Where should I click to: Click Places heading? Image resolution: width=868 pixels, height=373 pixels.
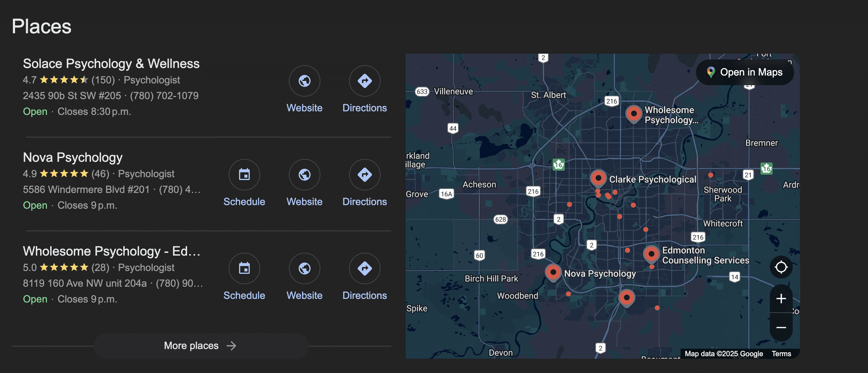(42, 26)
